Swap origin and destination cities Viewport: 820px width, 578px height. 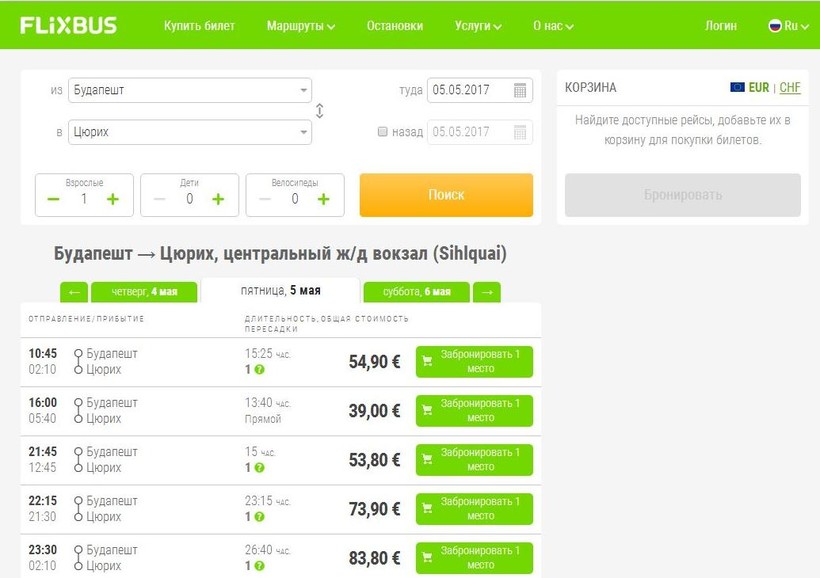pyautogui.click(x=319, y=111)
